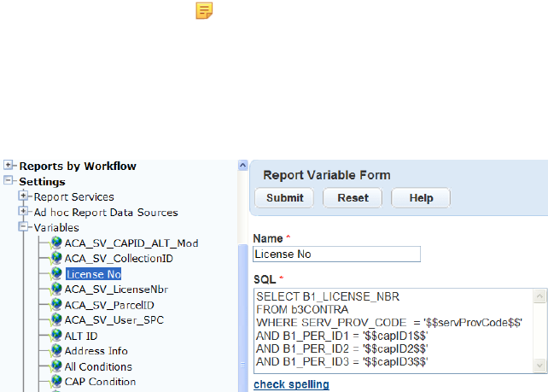548x392 pixels.
Task: Open the CAP Condition variable
Action: 101,382
